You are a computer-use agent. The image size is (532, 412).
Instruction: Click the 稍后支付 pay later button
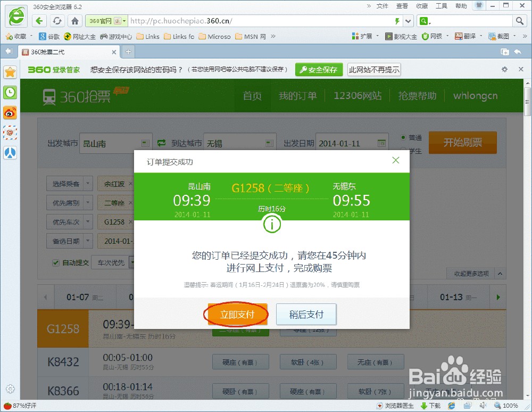[306, 315]
